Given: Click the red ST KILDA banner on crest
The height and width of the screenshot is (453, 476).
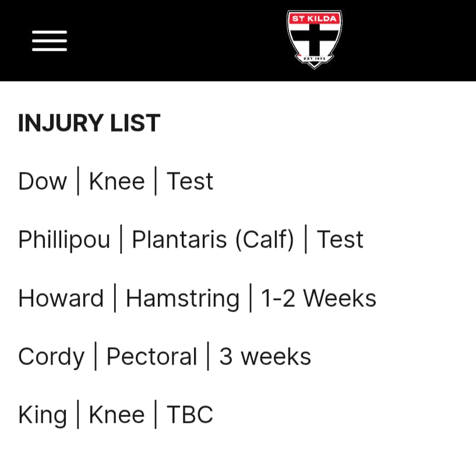Looking at the screenshot, I should pyautogui.click(x=314, y=19).
